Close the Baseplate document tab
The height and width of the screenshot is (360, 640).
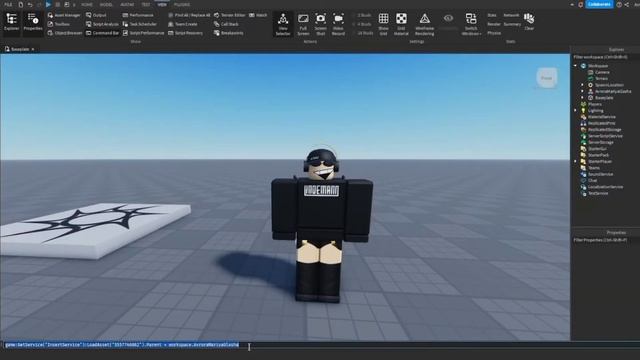pyautogui.click(x=33, y=49)
